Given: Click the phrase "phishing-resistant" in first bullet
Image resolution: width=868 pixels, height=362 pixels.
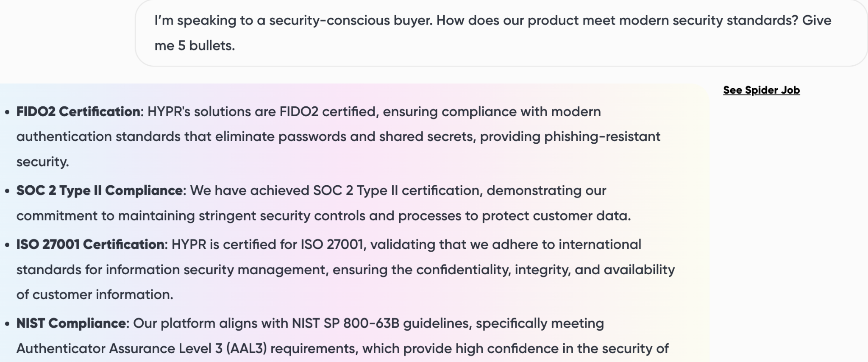Looking at the screenshot, I should pyautogui.click(x=602, y=137).
